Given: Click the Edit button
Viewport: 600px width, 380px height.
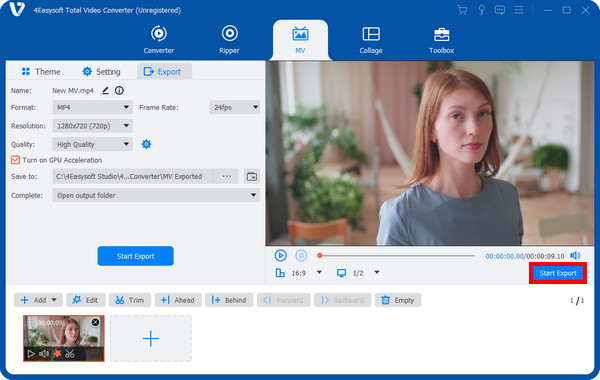Looking at the screenshot, I should coord(86,300).
